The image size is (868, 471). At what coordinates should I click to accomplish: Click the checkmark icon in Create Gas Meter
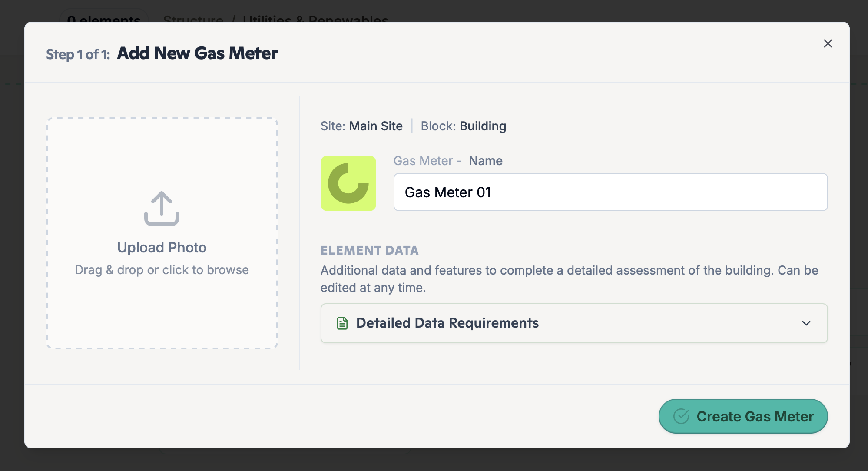681,416
